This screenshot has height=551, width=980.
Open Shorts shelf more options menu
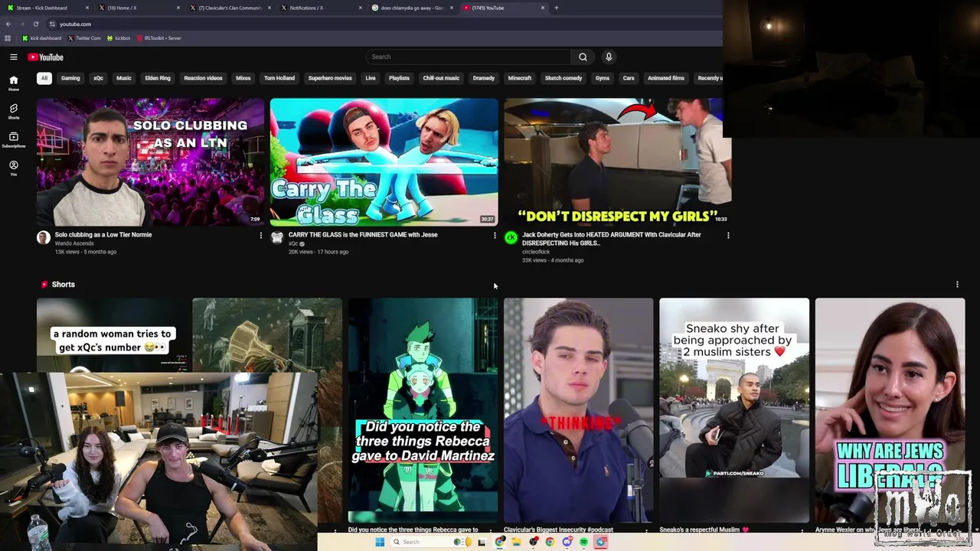[x=957, y=285]
